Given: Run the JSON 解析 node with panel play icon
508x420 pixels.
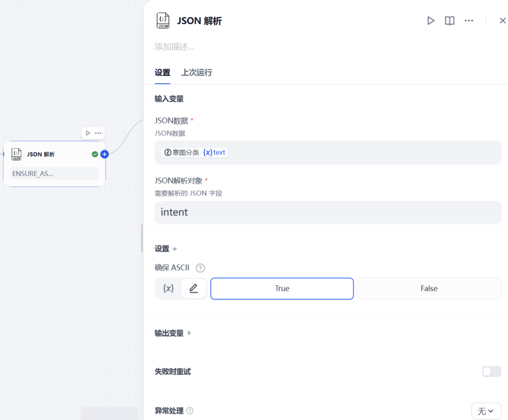Looking at the screenshot, I should (x=431, y=21).
